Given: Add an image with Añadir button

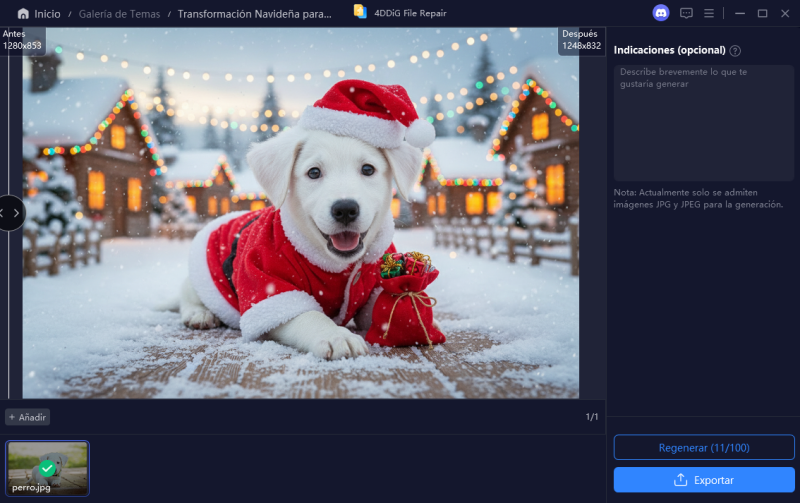Looking at the screenshot, I should point(28,417).
